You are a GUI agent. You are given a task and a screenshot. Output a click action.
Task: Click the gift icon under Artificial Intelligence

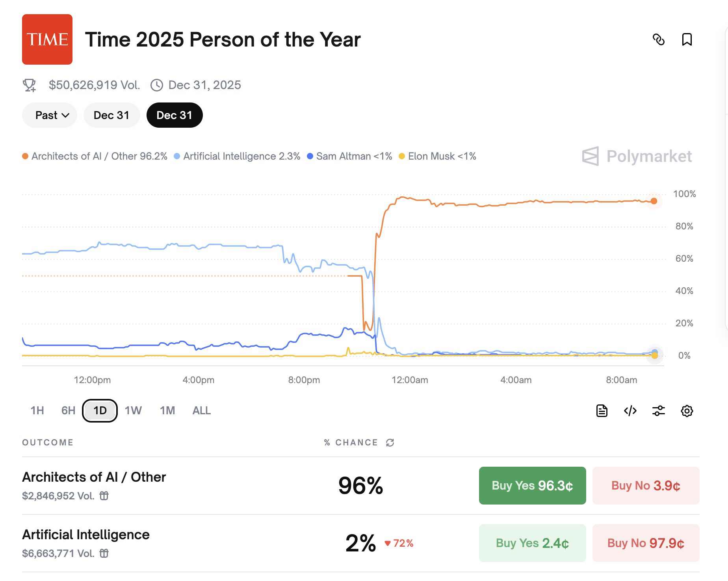[x=104, y=553]
